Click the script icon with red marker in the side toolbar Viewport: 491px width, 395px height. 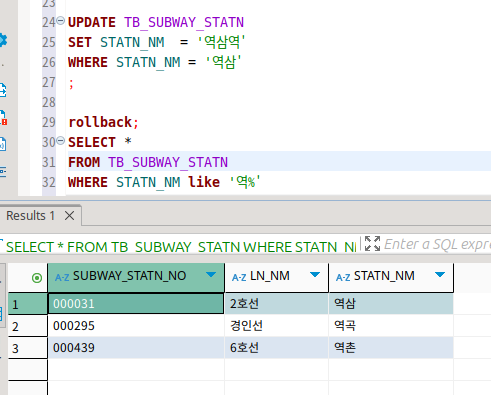tap(3, 117)
